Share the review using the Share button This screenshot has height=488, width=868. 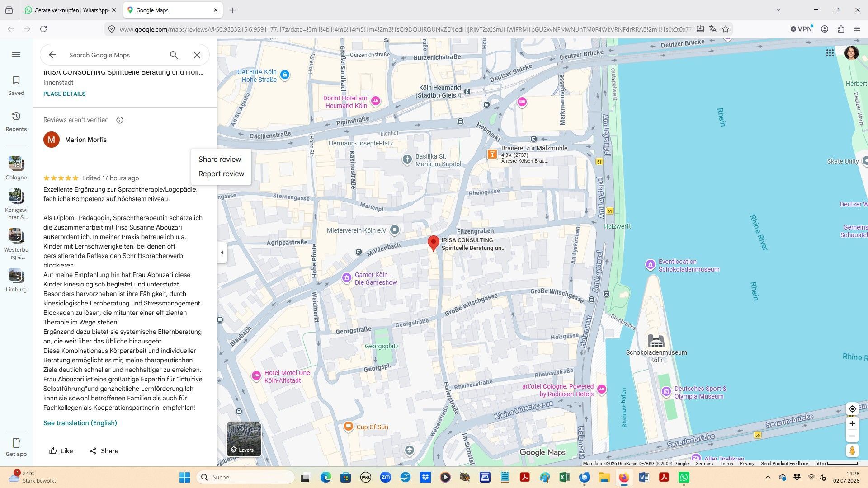pyautogui.click(x=104, y=451)
